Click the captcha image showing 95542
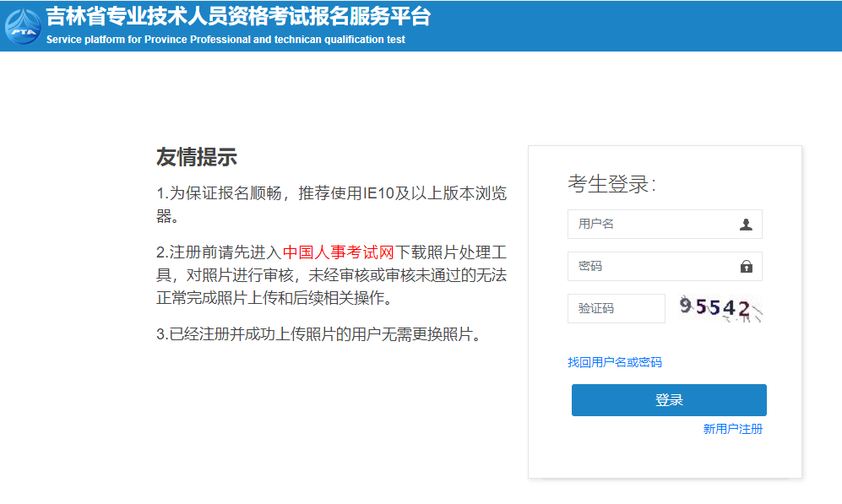 721,308
